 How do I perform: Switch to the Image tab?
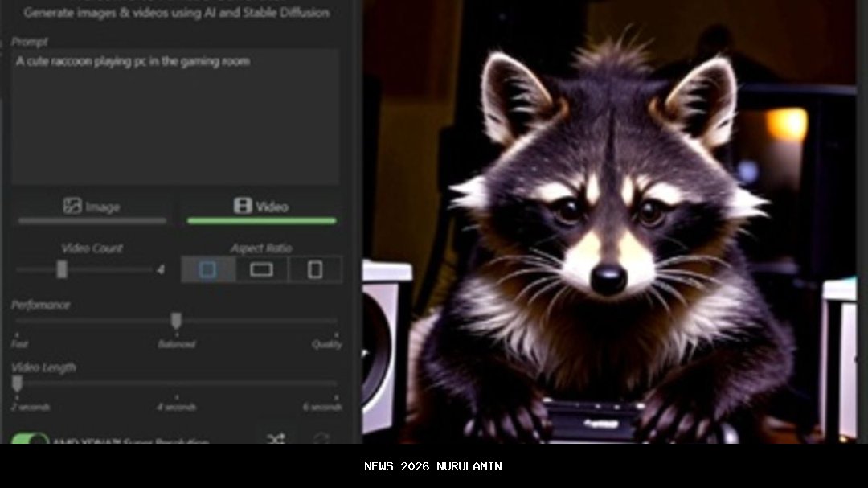[92, 207]
